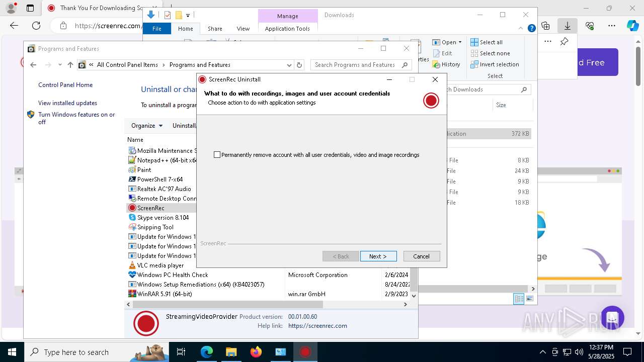Click the Paint program icon in the list
Image resolution: width=644 pixels, height=362 pixels.
(x=132, y=170)
